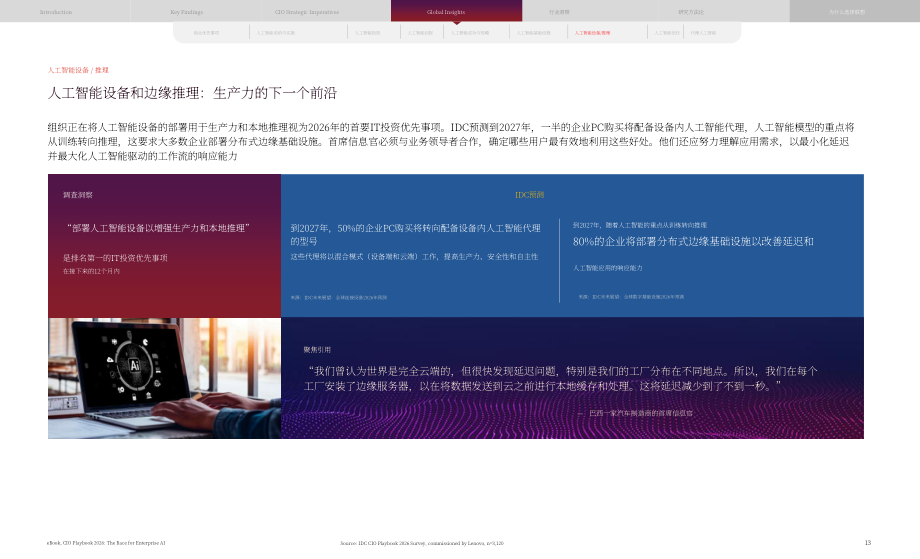Open the 为什么选择联想 tab
Viewport: 920px width, 559px height.
(x=847, y=12)
